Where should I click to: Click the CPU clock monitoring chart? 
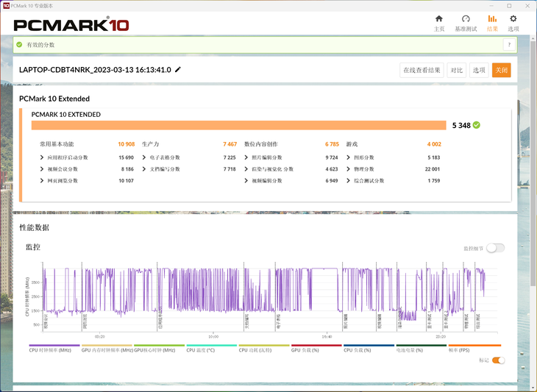(x=270, y=297)
